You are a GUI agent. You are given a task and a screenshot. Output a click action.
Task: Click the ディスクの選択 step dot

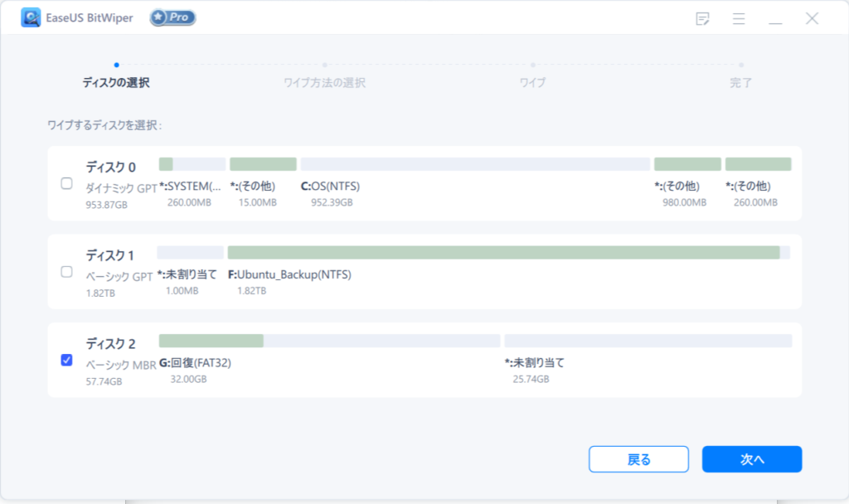116,64
